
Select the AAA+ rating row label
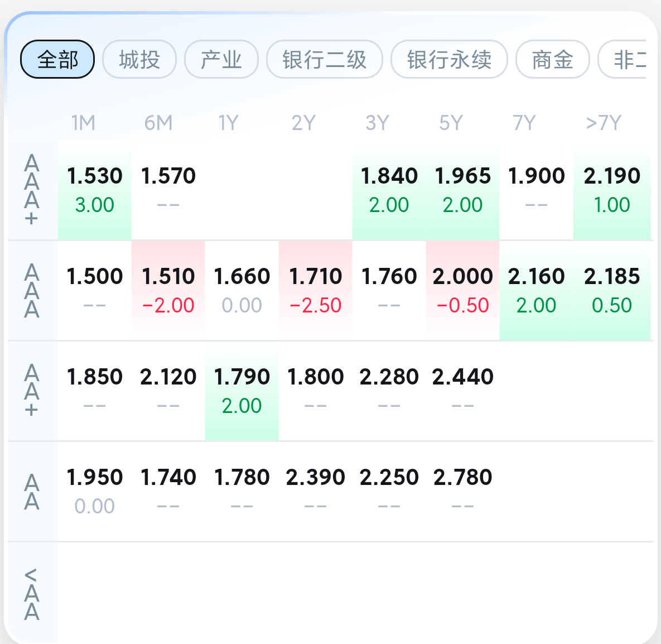32,190
